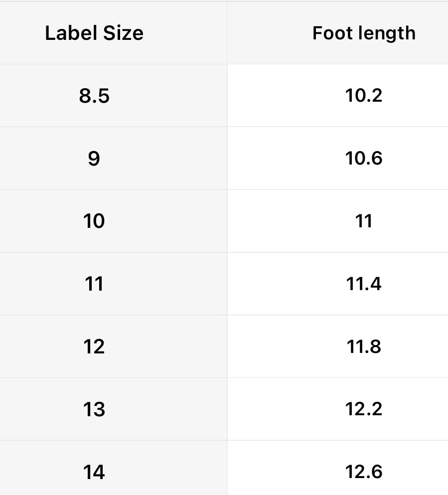The height and width of the screenshot is (495, 448).
Task: Click 11 in the Foot length column
Action: tap(364, 221)
